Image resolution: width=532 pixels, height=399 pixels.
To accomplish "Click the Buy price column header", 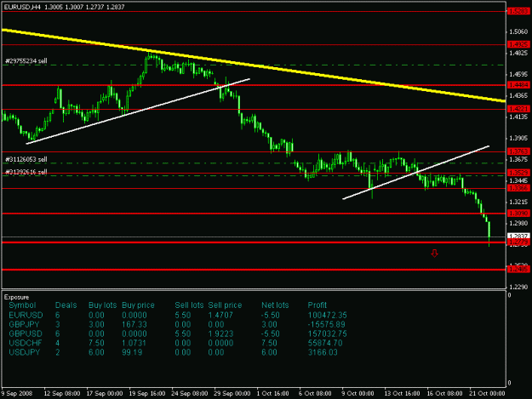I will [x=138, y=305].
